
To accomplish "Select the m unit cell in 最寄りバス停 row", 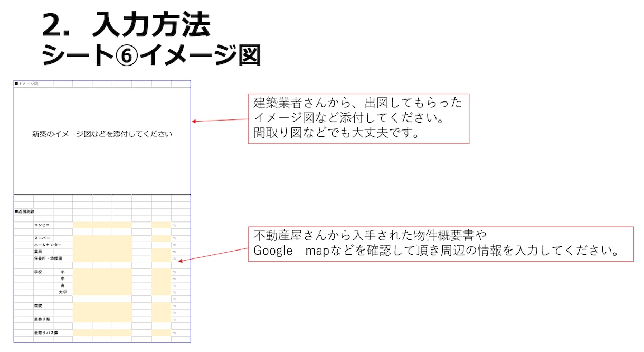I will 181,333.
